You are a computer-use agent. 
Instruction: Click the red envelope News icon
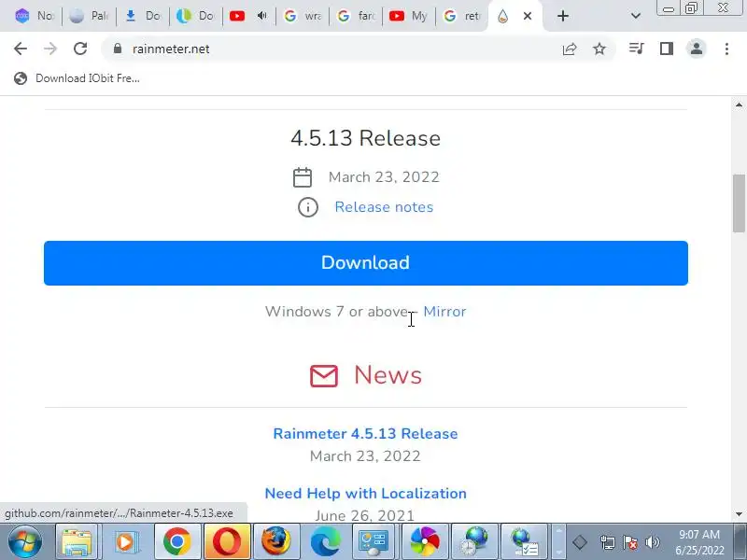point(324,376)
